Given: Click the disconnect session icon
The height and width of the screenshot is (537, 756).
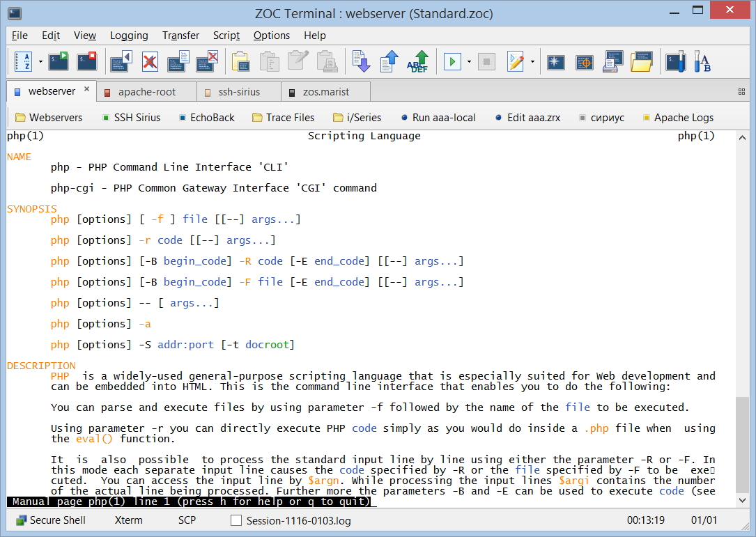Looking at the screenshot, I should [86, 61].
